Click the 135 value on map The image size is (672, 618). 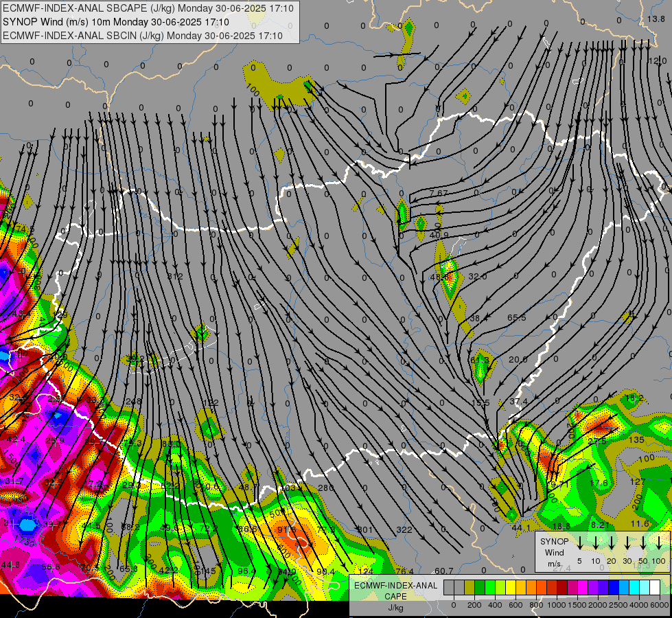tap(636, 439)
